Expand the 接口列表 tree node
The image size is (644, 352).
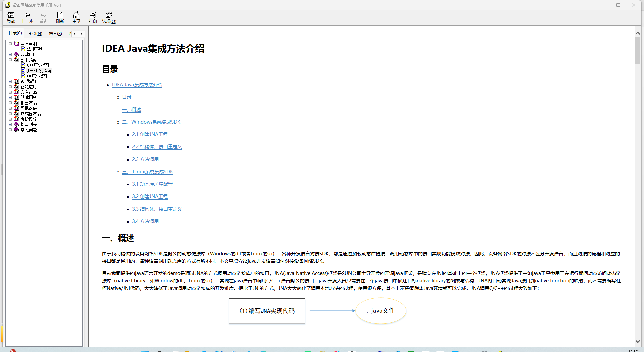click(10, 124)
